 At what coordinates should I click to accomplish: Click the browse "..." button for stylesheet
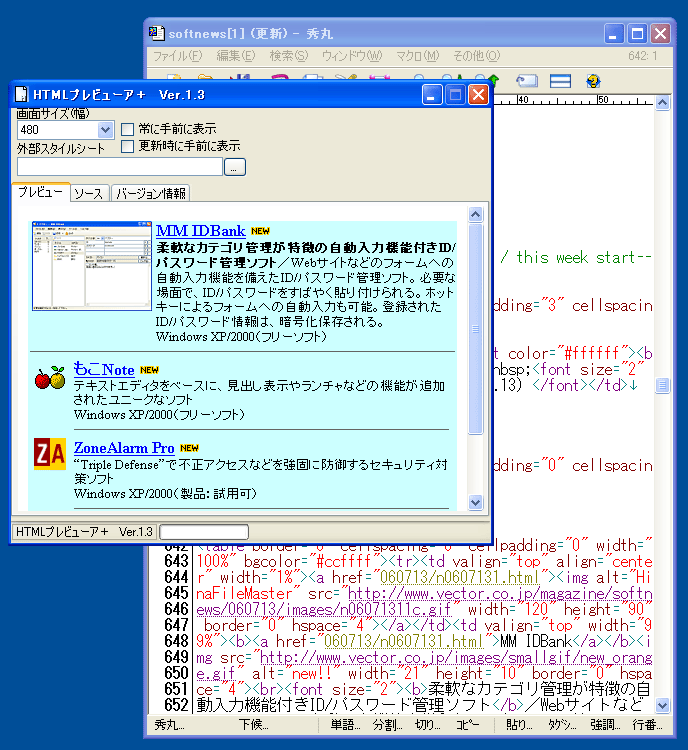tap(234, 167)
